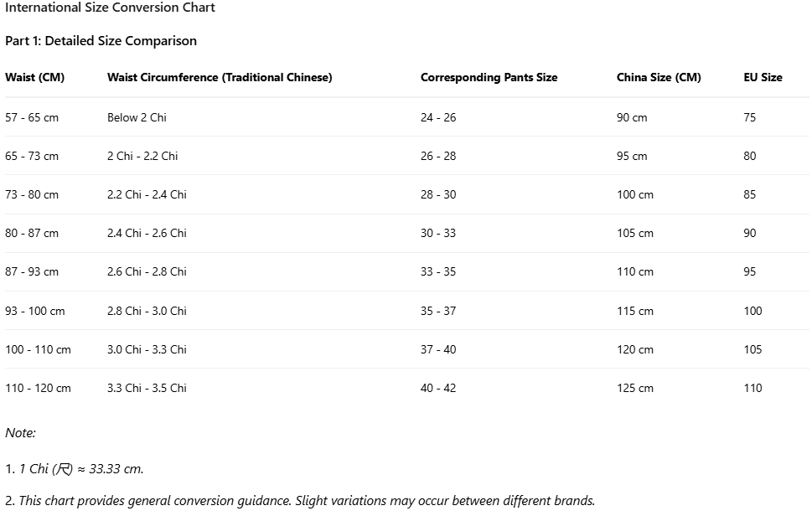Click the Part 1: Detailed Size Comparison heading
Viewport: 812px width, 516px height.
point(101,40)
